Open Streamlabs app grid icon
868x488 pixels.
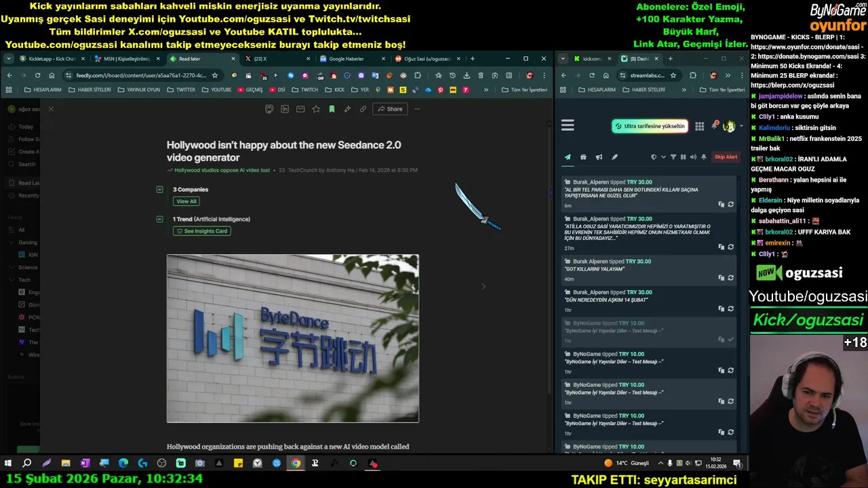[699, 126]
